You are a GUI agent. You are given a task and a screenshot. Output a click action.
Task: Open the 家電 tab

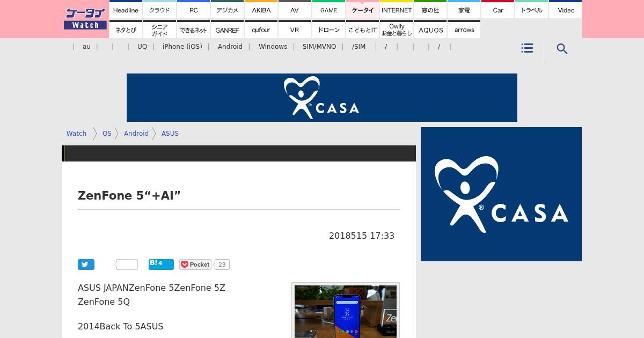pyautogui.click(x=464, y=10)
